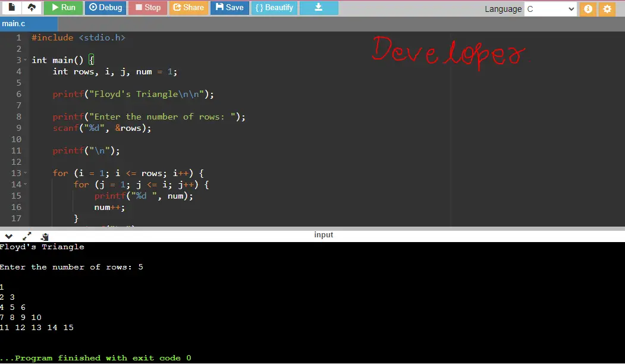Image resolution: width=625 pixels, height=364 pixels.
Task: Run the program with Run button
Action: point(63,8)
